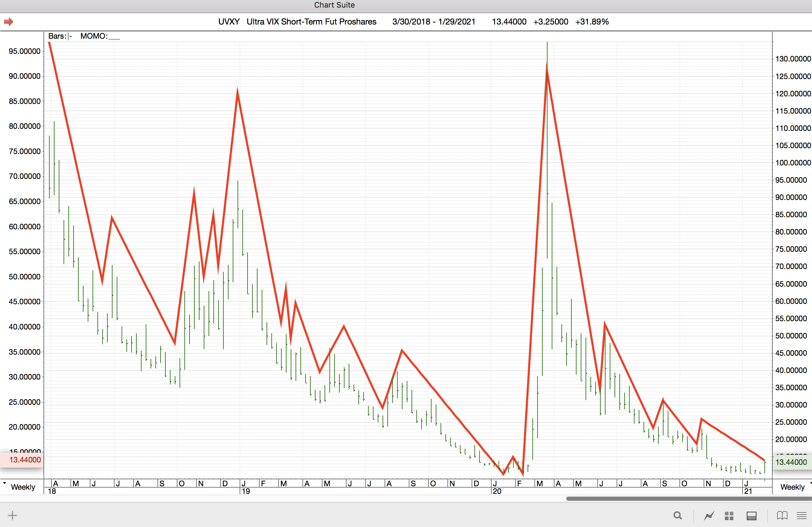Click the red 13.44000 price tag on left axis
Viewport: 812px width, 527px height.
pyautogui.click(x=22, y=460)
